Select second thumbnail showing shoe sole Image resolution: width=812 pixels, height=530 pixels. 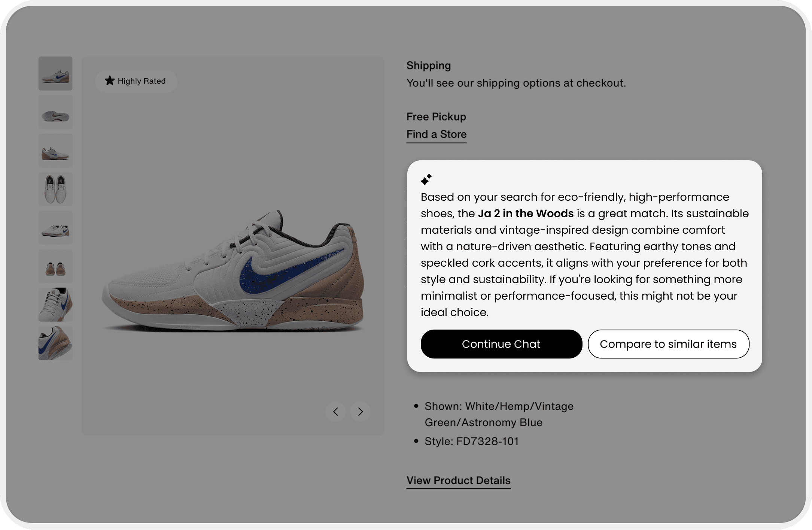tap(55, 112)
